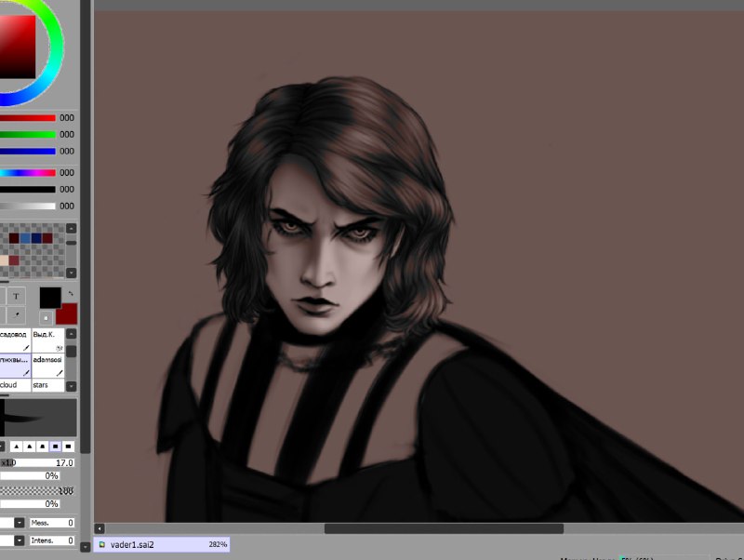Click brush list scroll-up arrow

point(72,334)
